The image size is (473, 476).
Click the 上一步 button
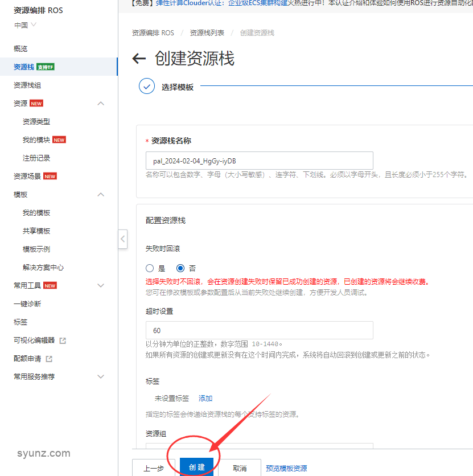click(154, 467)
